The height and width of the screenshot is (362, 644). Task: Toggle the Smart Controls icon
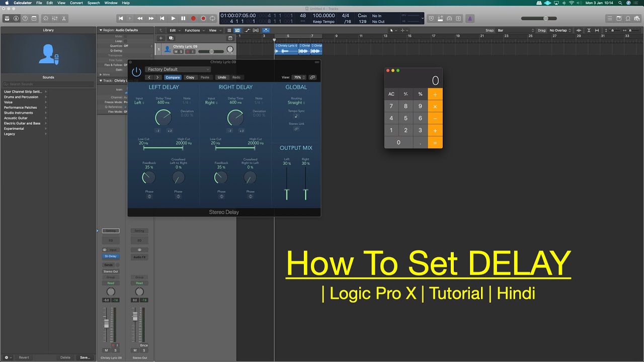click(46, 18)
